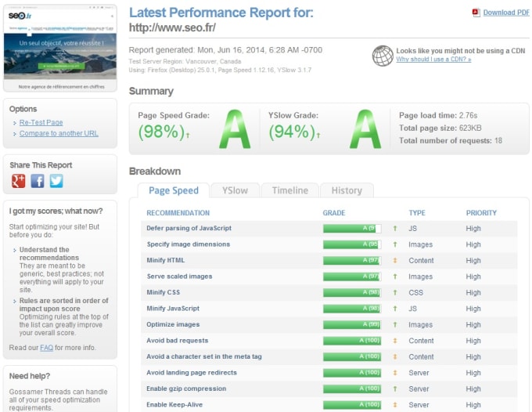Click the Download PDF link
This screenshot has height=412, width=532.
[506, 13]
